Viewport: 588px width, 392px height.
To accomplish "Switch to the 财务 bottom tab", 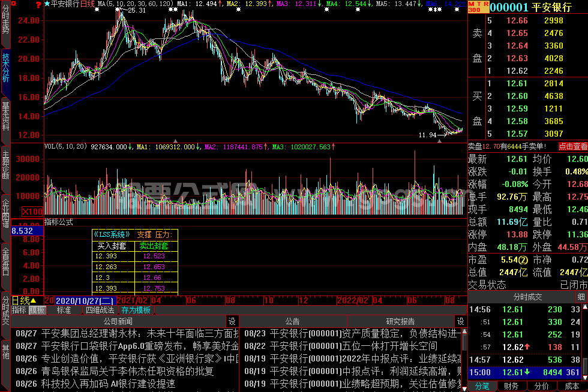I will coord(511,387).
